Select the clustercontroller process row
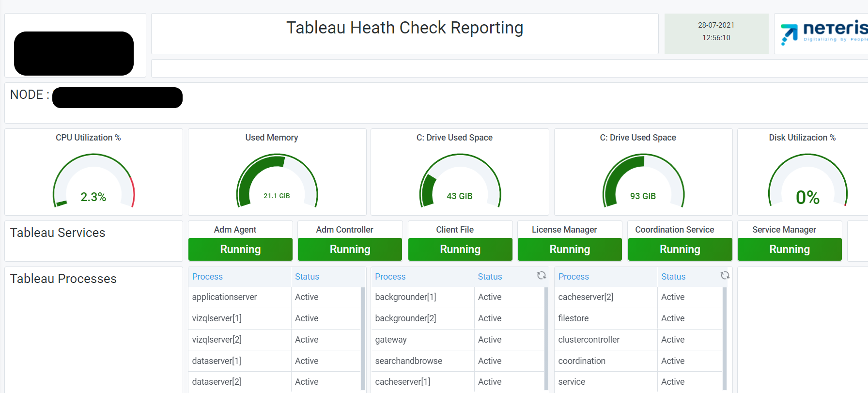The height and width of the screenshot is (393, 868). (x=638, y=340)
